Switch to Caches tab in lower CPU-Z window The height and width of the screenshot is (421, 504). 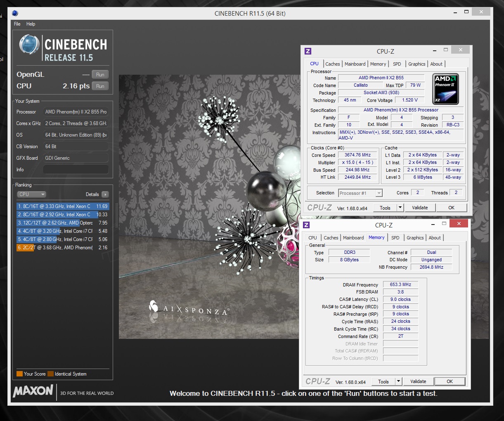pyautogui.click(x=331, y=238)
